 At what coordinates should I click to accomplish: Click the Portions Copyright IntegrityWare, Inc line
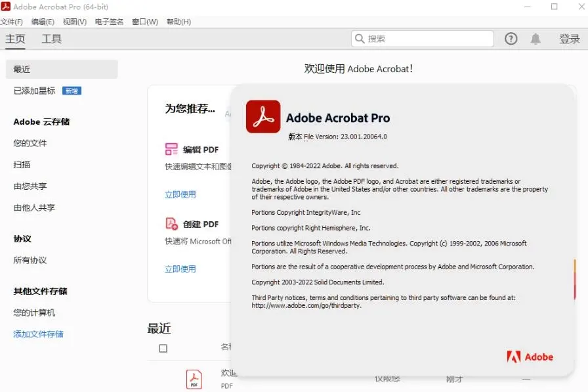click(306, 212)
